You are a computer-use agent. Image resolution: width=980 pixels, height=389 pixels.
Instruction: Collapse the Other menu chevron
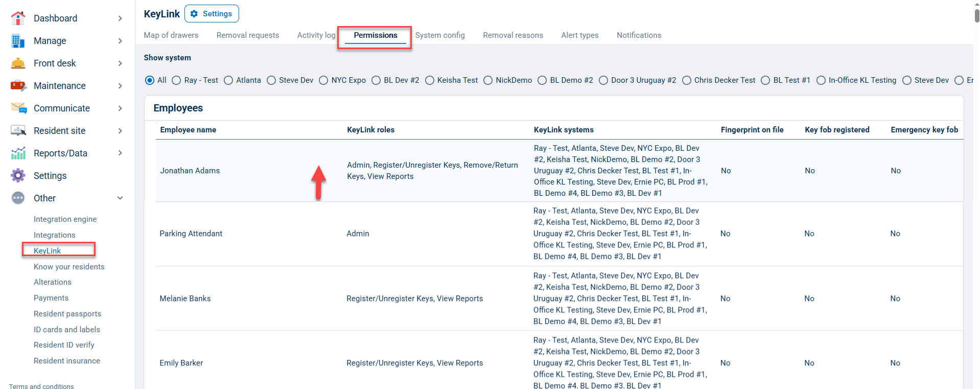120,198
